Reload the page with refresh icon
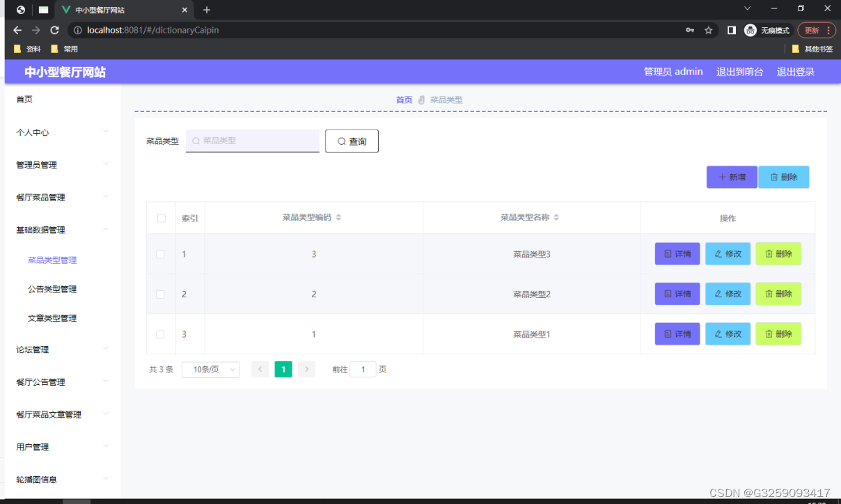 (55, 31)
